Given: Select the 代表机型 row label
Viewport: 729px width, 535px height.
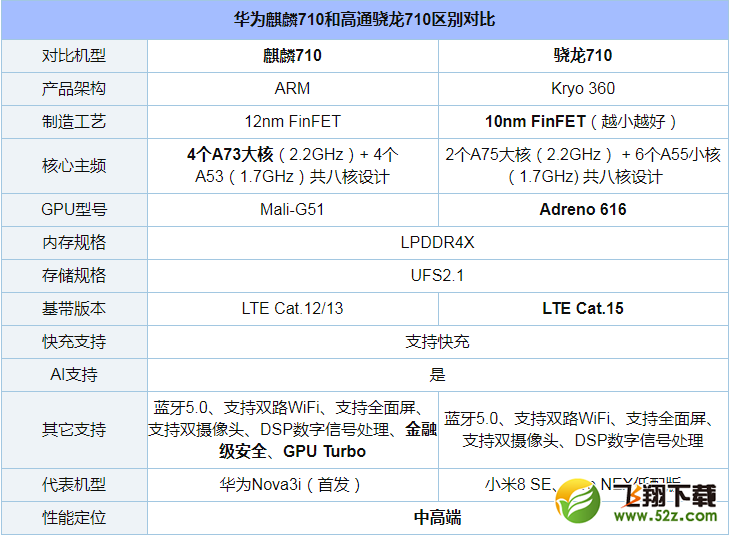Looking at the screenshot, I should (74, 485).
